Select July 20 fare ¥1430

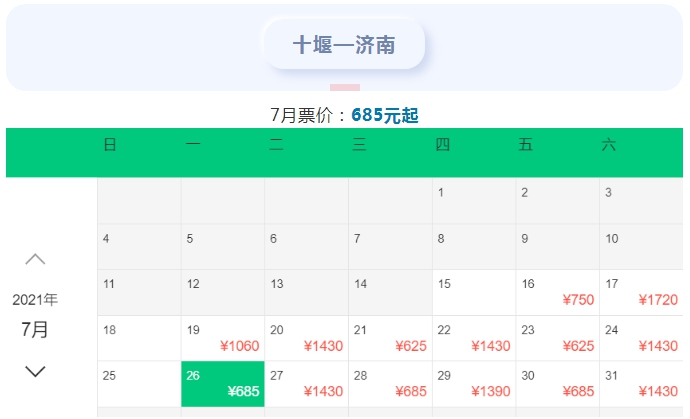(306, 338)
